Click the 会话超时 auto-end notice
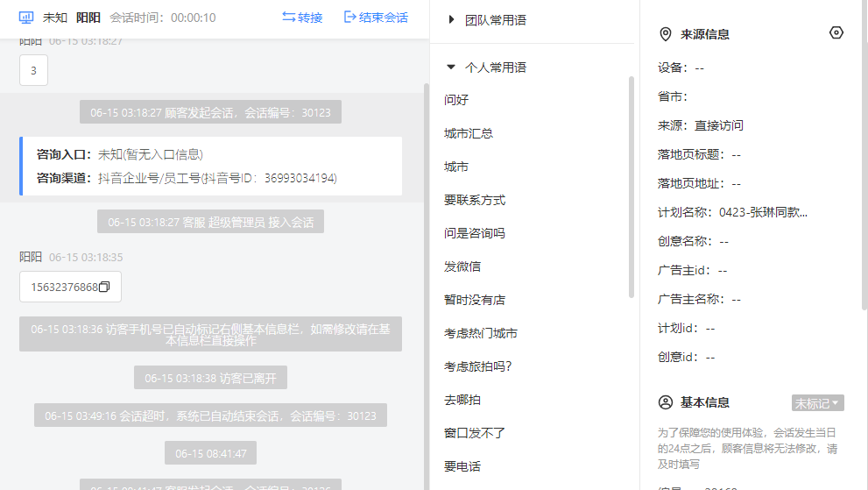Image resolution: width=868 pixels, height=490 pixels. [210, 415]
